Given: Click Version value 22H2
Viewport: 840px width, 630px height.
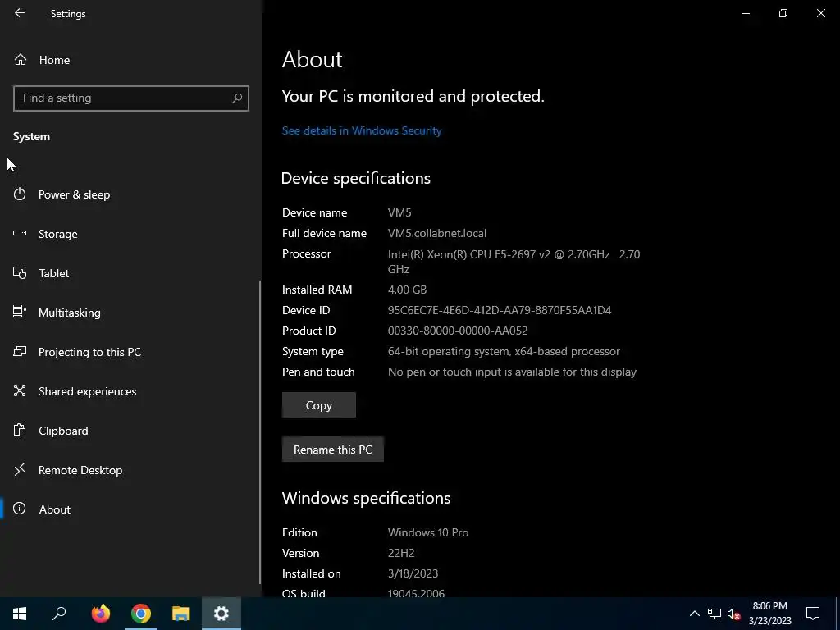Looking at the screenshot, I should [x=401, y=553].
